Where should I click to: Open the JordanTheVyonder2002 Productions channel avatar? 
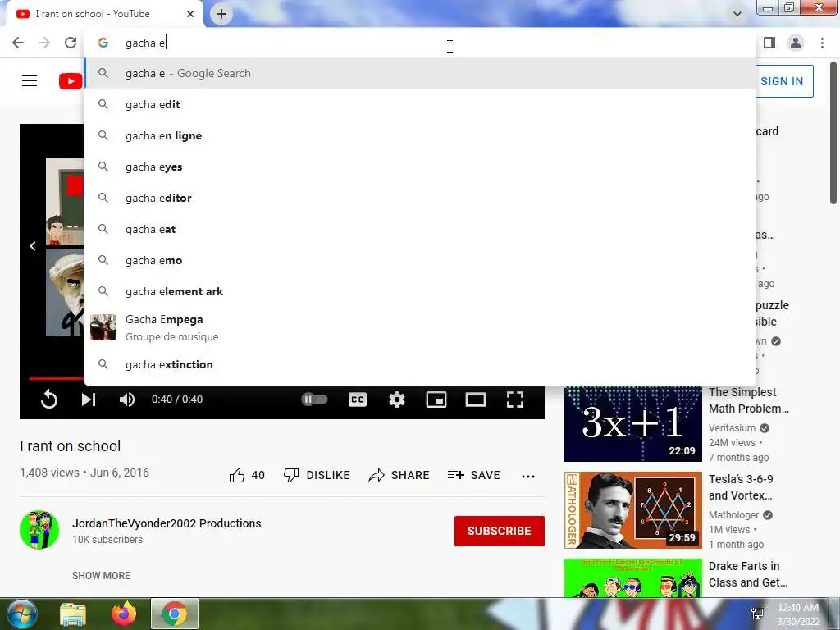click(x=39, y=530)
